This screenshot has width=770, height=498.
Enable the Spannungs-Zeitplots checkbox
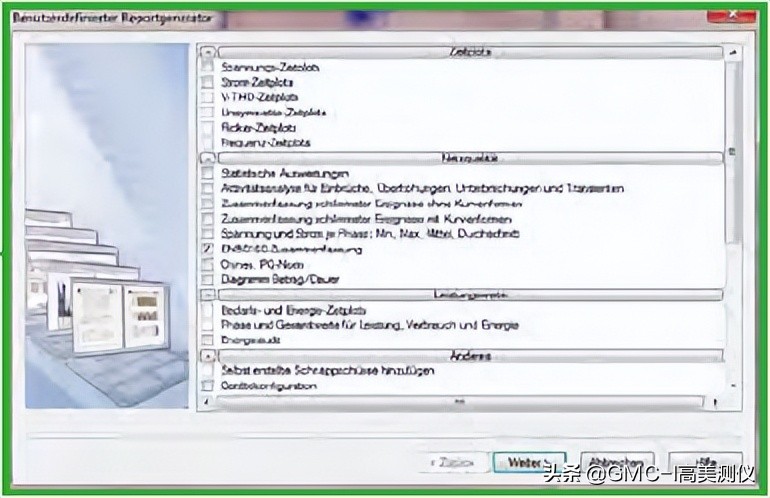208,67
